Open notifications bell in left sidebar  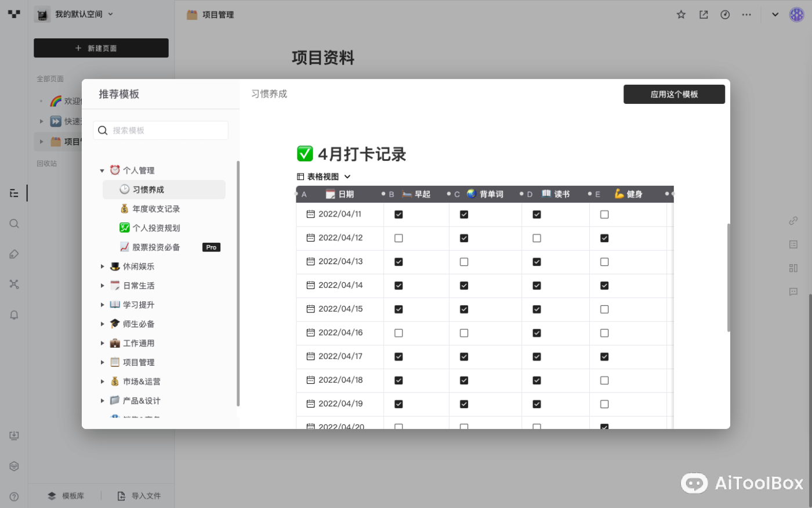tap(14, 315)
